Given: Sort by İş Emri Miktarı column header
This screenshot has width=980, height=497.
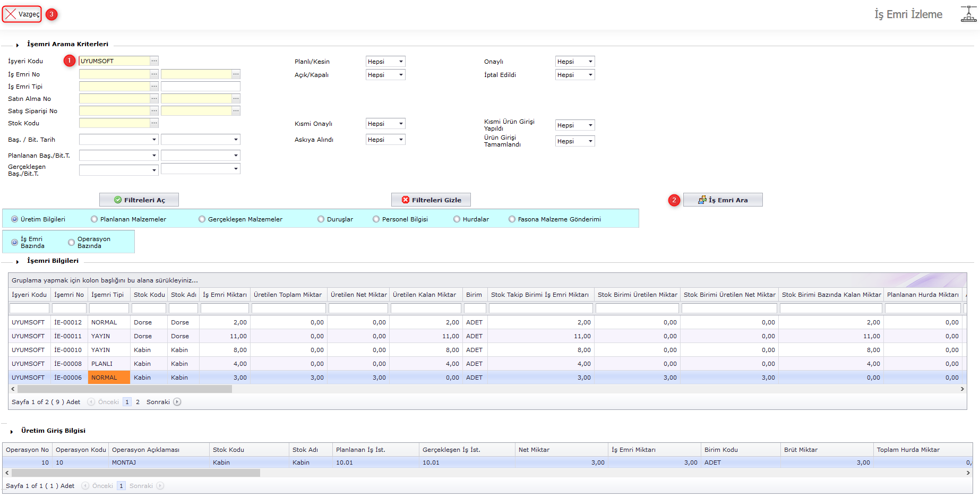Looking at the screenshot, I should [x=225, y=295].
